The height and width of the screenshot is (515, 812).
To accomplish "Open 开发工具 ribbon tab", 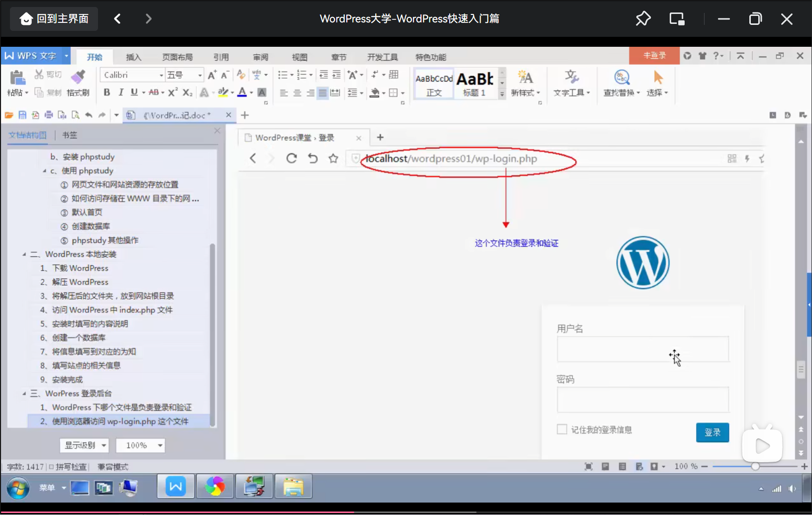I will click(x=382, y=57).
